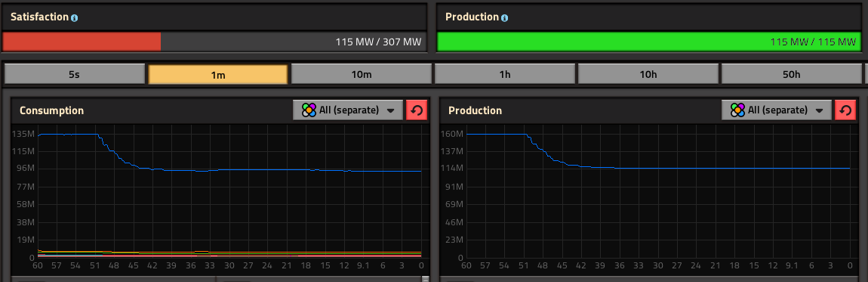The width and height of the screenshot is (868, 282).
Task: Click the 115 MW / 115 MW value
Action: (x=813, y=42)
